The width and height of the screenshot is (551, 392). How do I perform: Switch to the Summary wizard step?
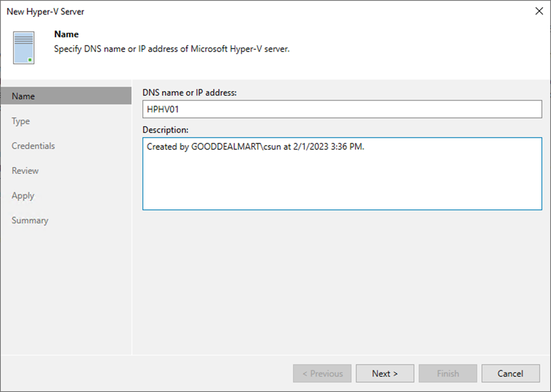coord(30,220)
